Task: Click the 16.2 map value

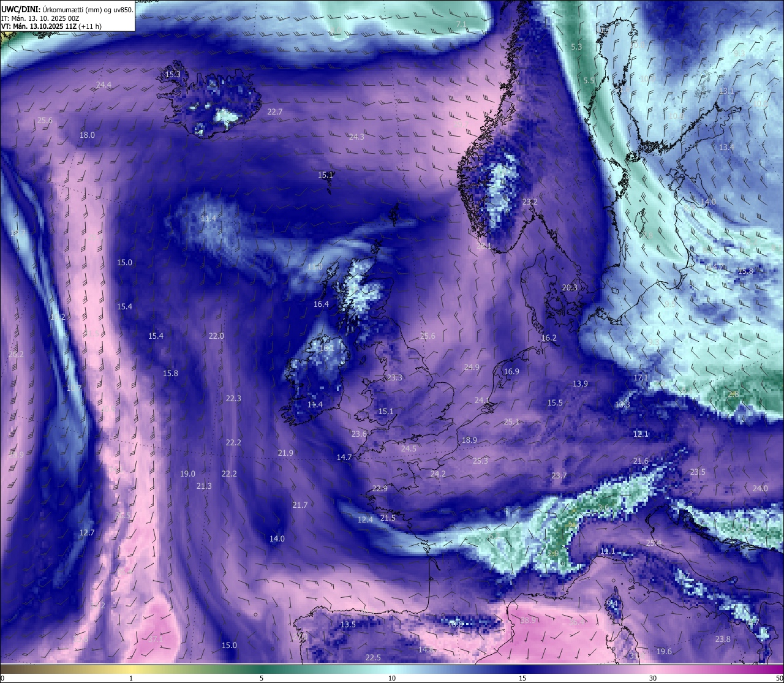Action: point(549,338)
